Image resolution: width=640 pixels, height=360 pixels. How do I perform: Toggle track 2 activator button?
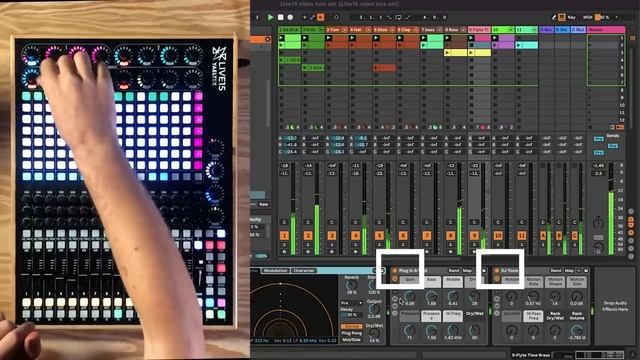(308, 236)
